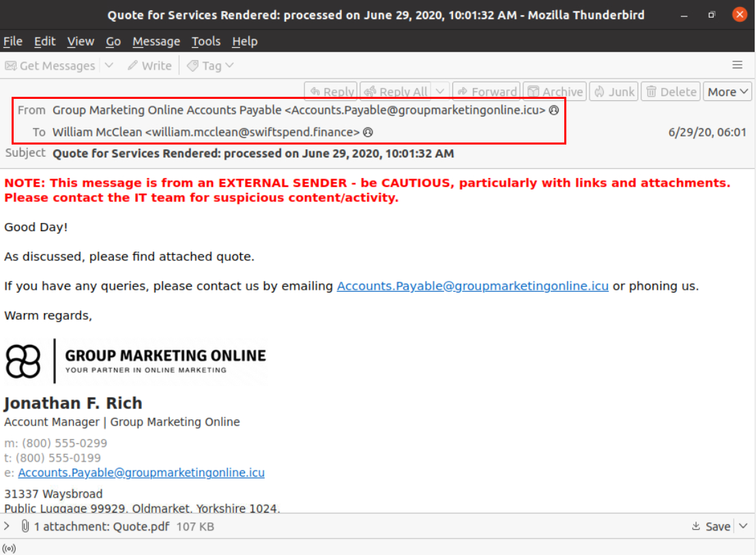Click Get Messages button
The width and height of the screenshot is (756, 555).
point(50,65)
